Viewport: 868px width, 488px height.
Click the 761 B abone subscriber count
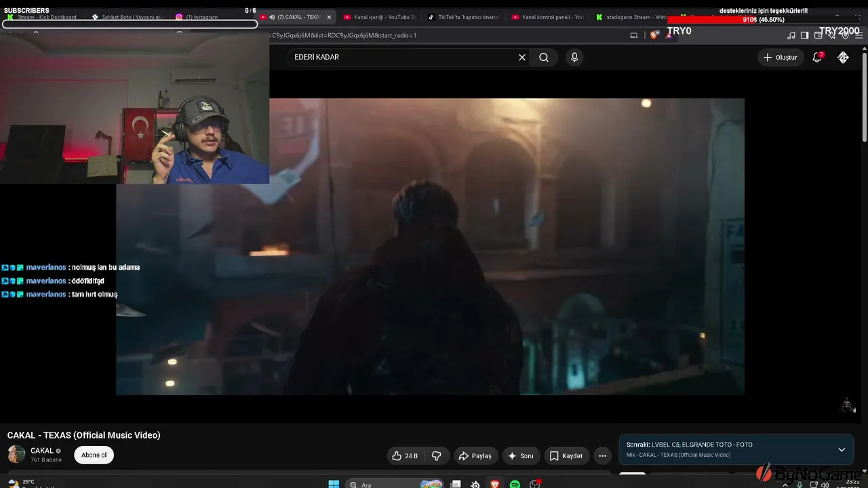click(x=46, y=460)
